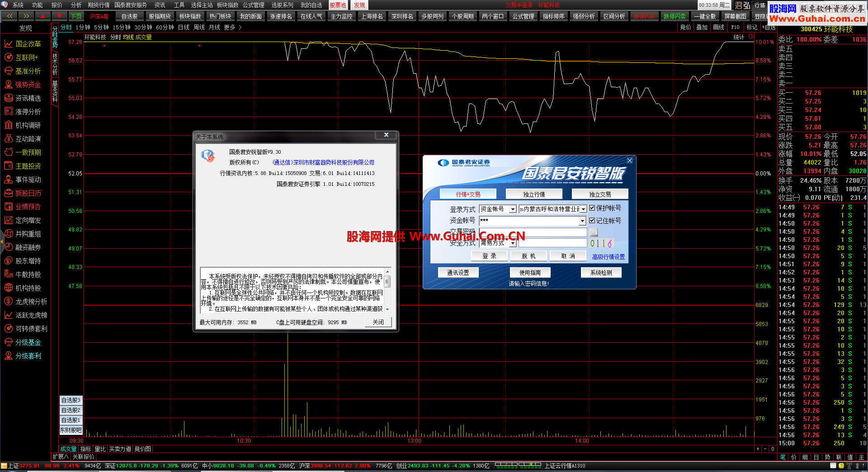The image size is (868, 472).
Task: Open the 系统 menu
Action: [18, 5]
